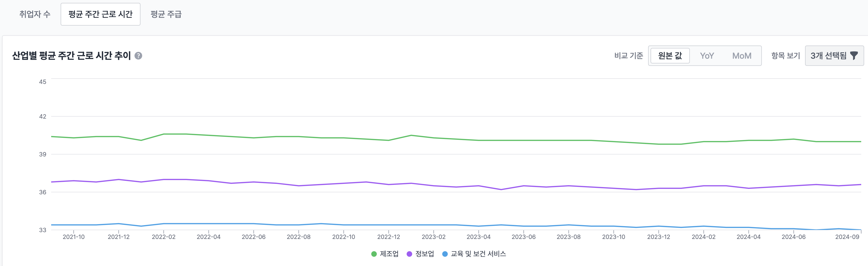Click the help question mark icon

tap(138, 56)
